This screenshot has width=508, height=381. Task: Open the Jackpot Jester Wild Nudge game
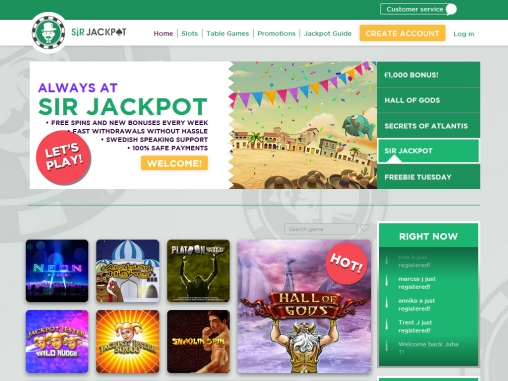(57, 341)
